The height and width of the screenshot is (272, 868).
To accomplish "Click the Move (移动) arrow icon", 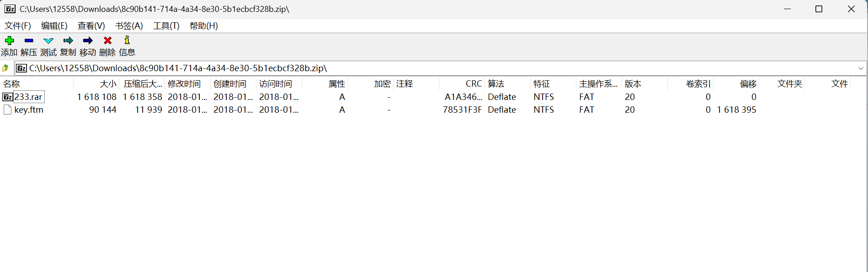I will pyautogui.click(x=88, y=41).
